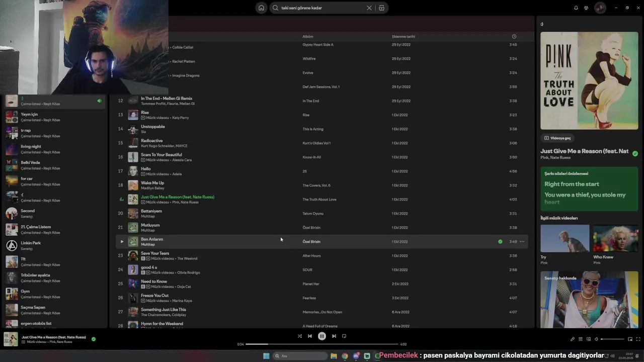The width and height of the screenshot is (644, 362).
Task: Open the 'Second' artist in sidebar
Action: [x=55, y=213]
